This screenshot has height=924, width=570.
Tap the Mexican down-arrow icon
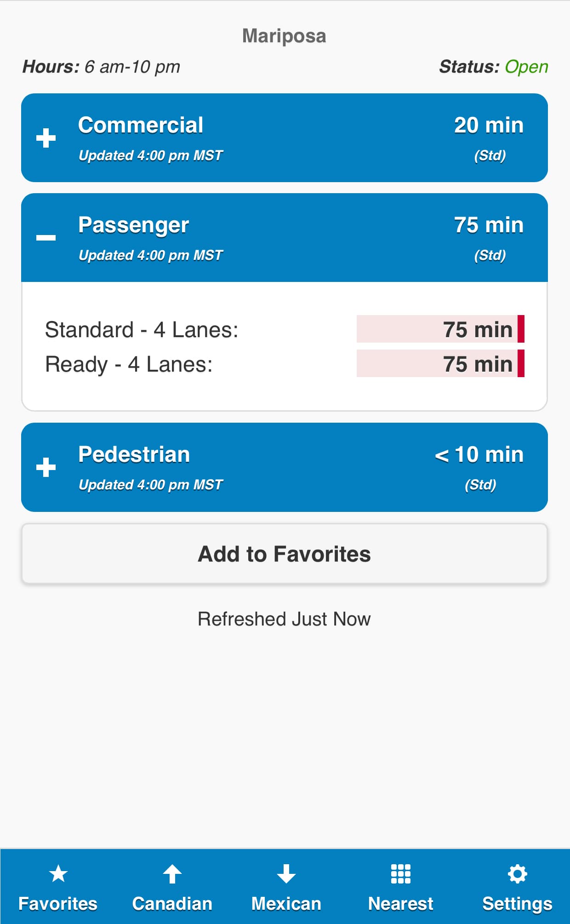[286, 873]
